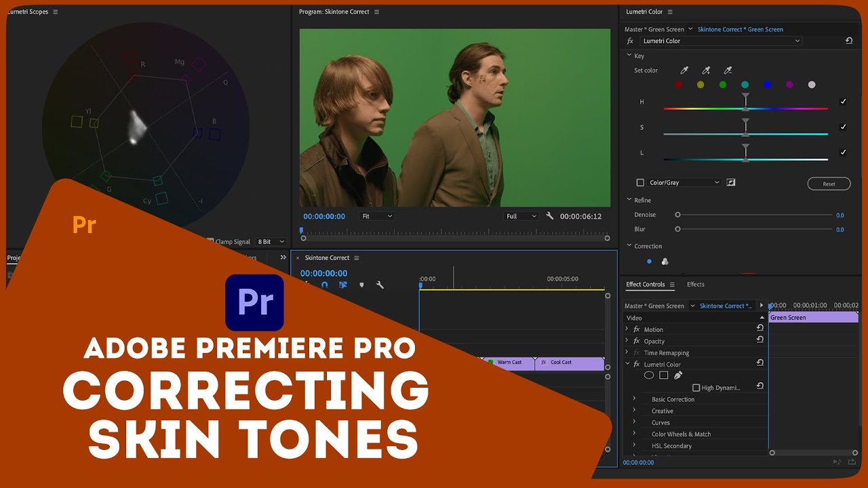Enable High Dynamic Range checkbox
868x488 pixels.
[696, 388]
